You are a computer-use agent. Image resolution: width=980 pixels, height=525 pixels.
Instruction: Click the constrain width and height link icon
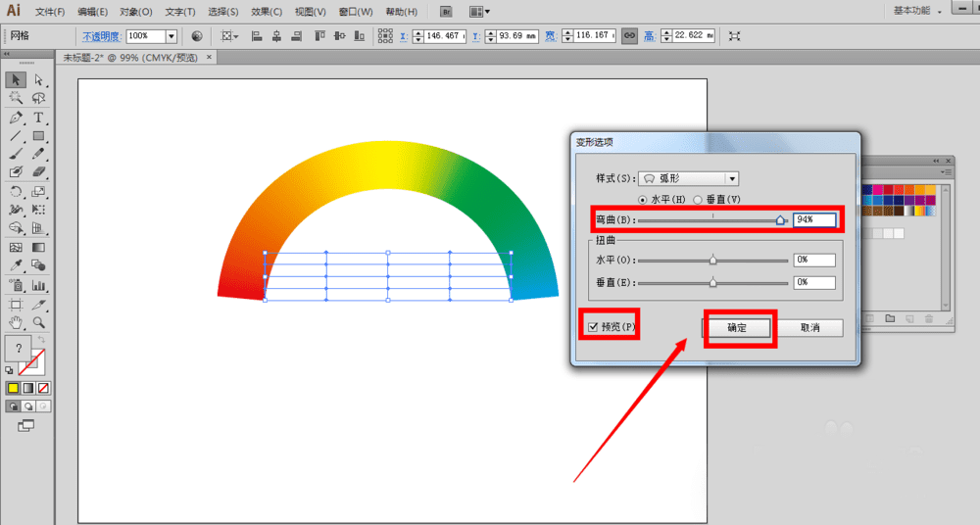pyautogui.click(x=630, y=35)
